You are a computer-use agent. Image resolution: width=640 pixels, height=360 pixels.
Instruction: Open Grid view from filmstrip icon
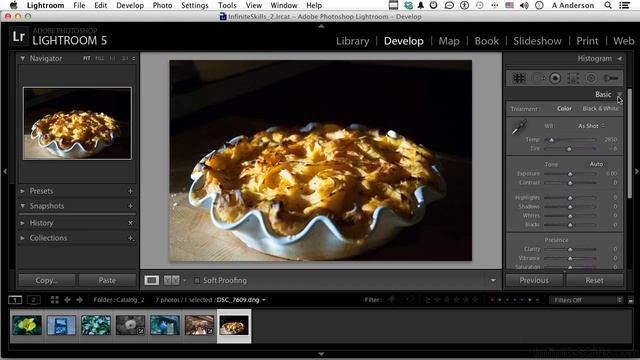tap(54, 300)
